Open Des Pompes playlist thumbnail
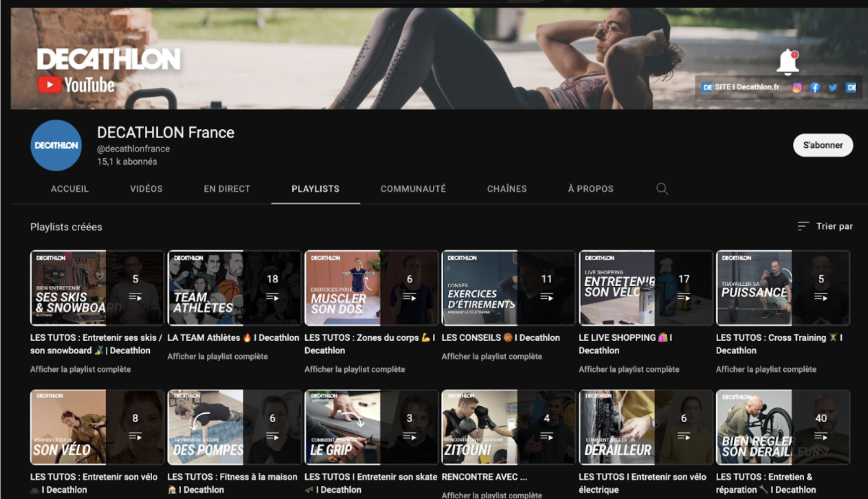The image size is (868, 499). coord(234,427)
